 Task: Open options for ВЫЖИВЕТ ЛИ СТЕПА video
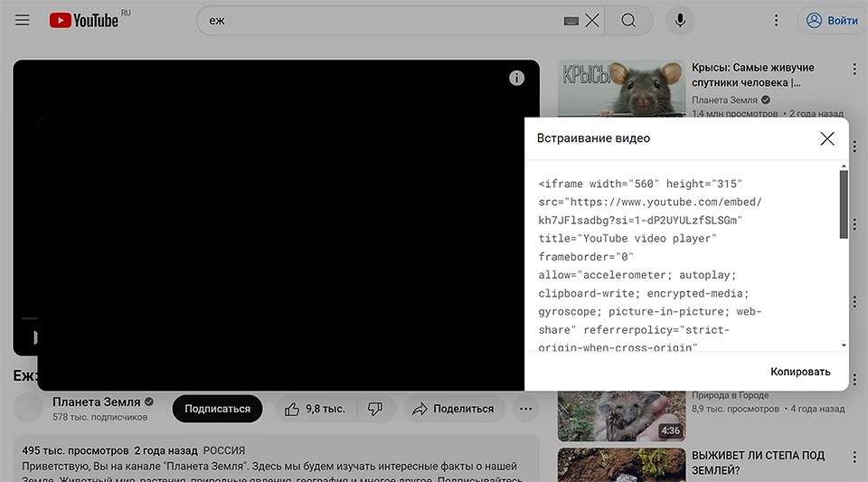click(854, 457)
